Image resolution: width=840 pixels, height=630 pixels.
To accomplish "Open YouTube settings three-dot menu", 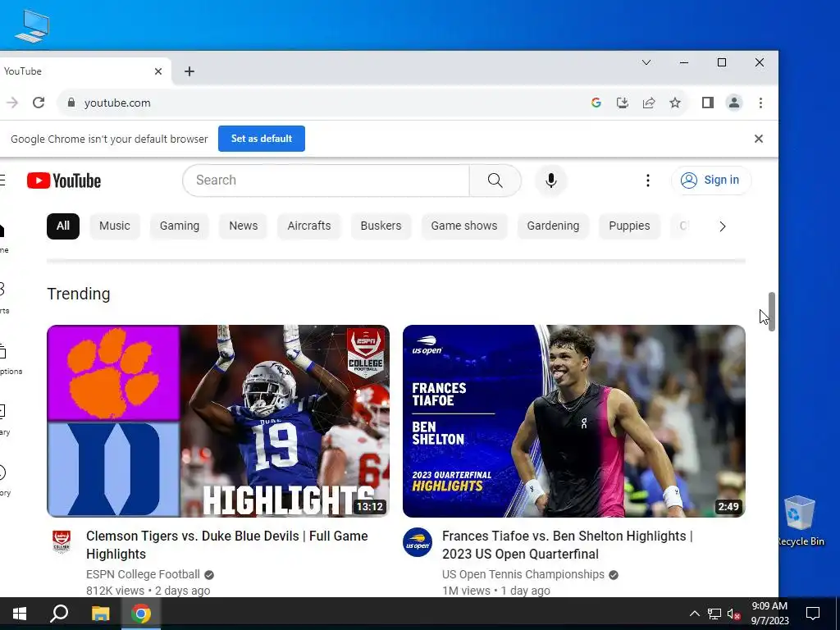I will pyautogui.click(x=648, y=180).
